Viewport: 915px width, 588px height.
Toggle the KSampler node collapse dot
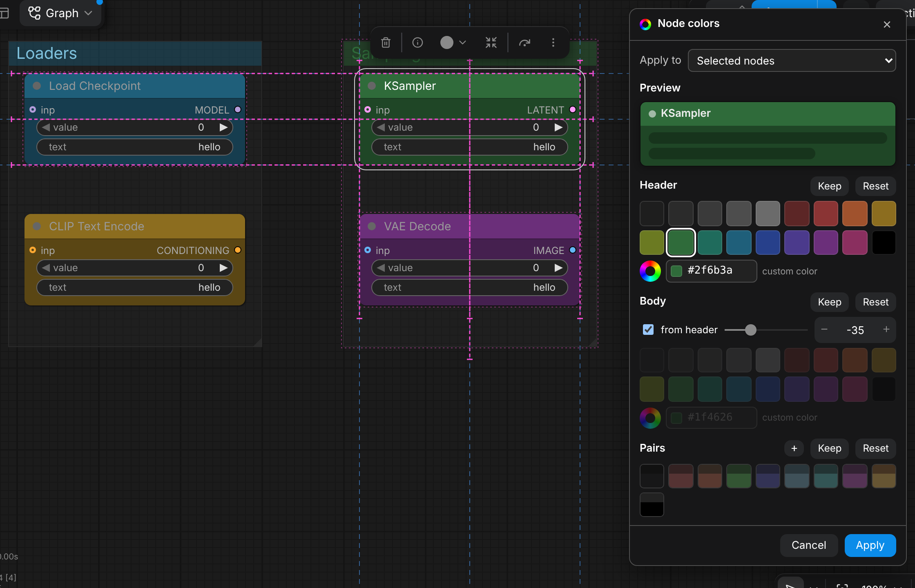(x=372, y=86)
